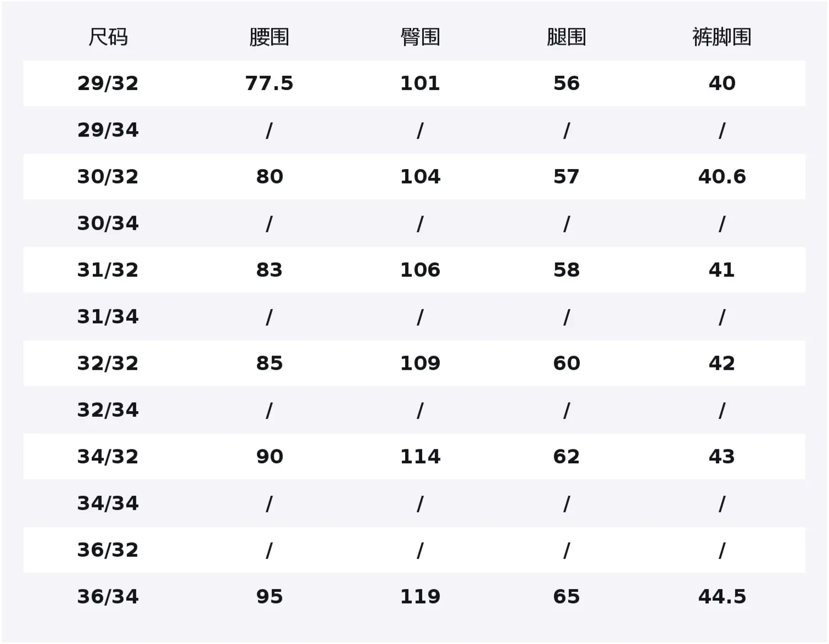
Task: Click hip value 106
Action: pyautogui.click(x=420, y=270)
